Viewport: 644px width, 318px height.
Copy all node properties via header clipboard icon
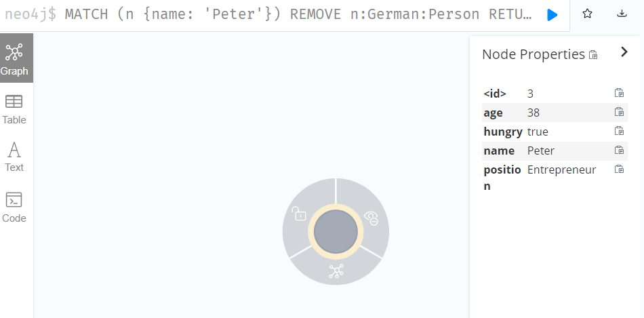pyautogui.click(x=593, y=55)
